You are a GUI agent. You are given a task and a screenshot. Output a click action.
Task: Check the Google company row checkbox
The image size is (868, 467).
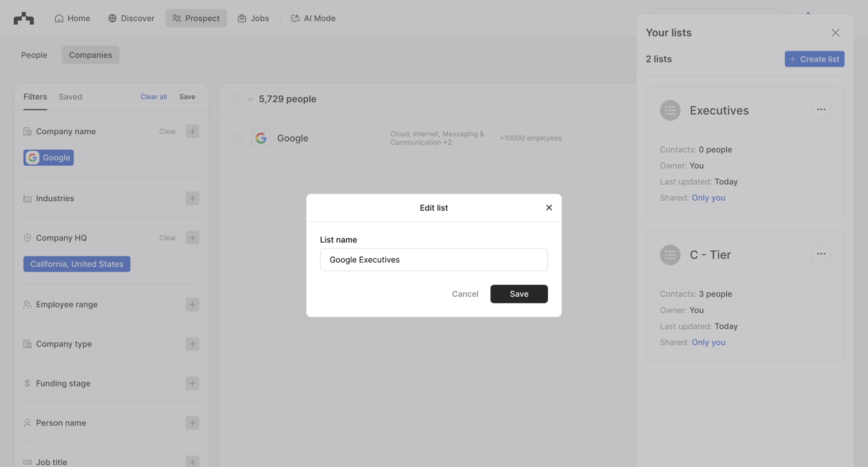(238, 138)
